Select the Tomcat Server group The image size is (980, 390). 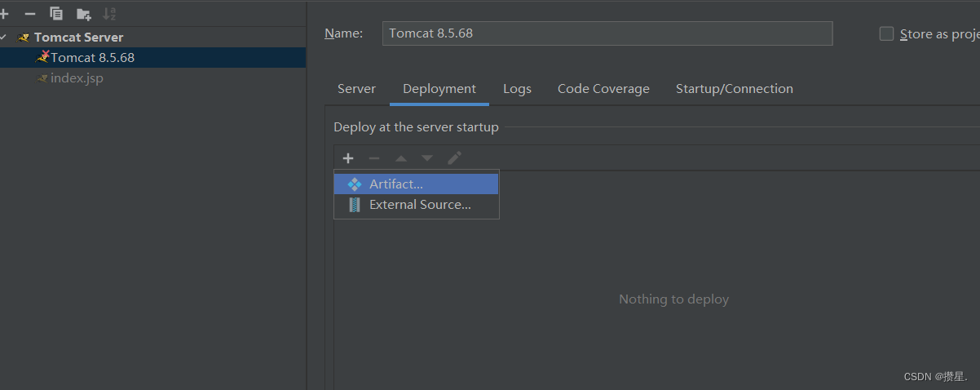coord(79,38)
